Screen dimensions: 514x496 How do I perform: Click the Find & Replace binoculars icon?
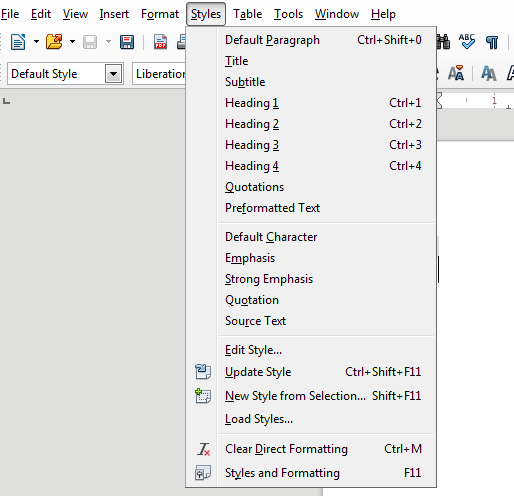[444, 42]
